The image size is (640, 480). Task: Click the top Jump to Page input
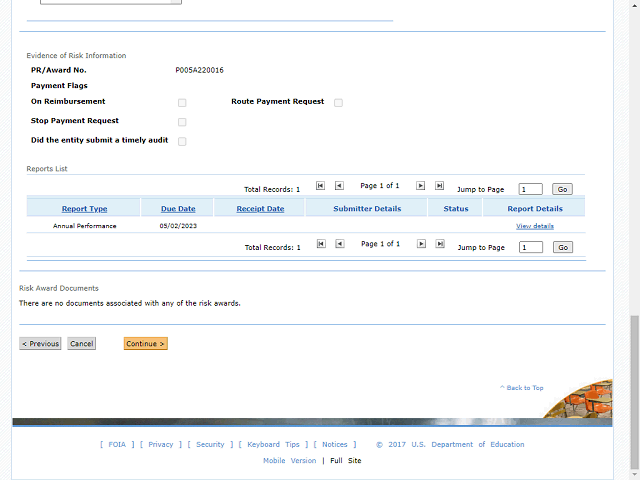point(531,189)
